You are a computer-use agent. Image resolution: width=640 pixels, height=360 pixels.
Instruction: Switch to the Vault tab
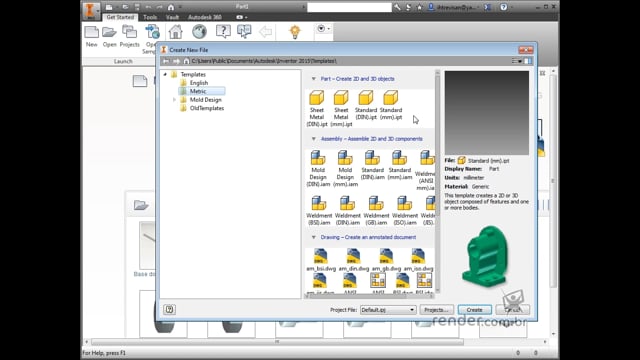[x=172, y=17]
